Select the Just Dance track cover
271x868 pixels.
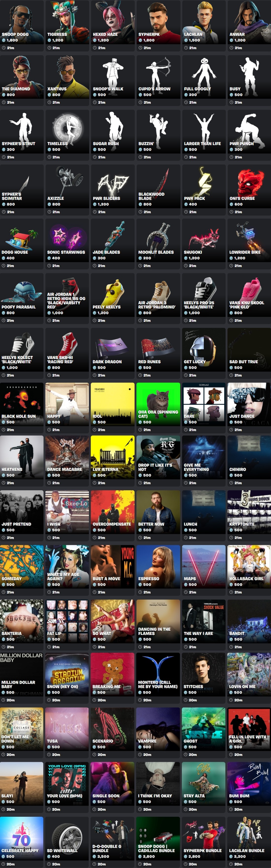(249, 404)
